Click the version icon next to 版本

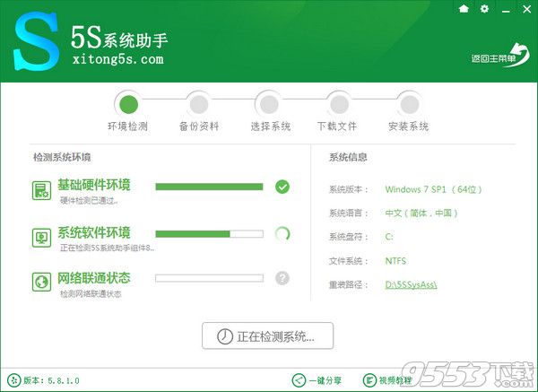pyautogui.click(x=14, y=380)
